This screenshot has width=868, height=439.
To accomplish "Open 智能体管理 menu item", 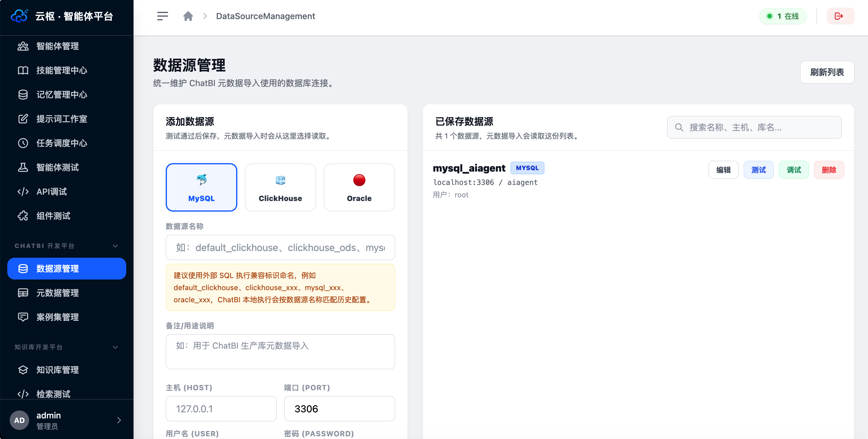I will click(x=67, y=46).
